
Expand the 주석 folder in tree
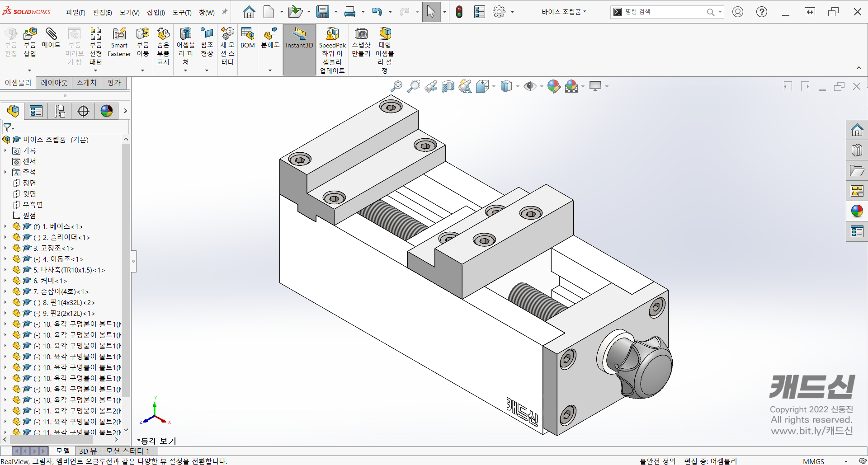point(5,172)
